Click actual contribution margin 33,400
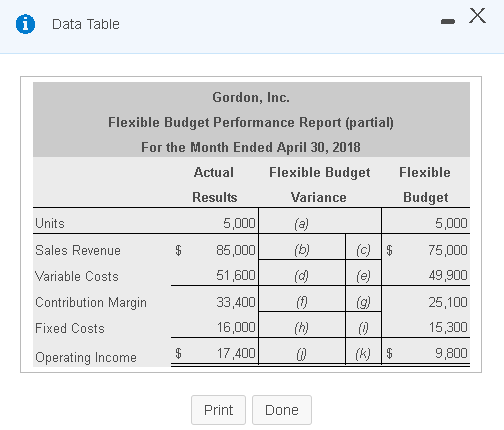504x430 pixels. point(236,302)
